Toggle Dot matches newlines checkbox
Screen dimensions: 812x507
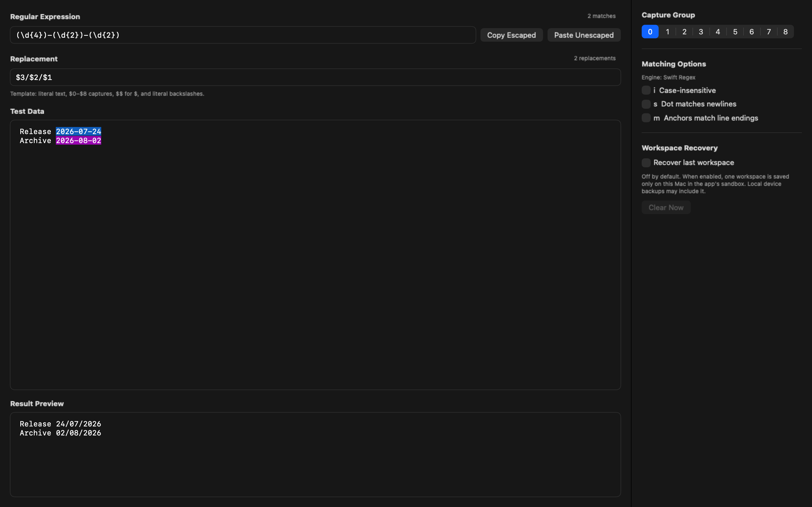coord(646,104)
